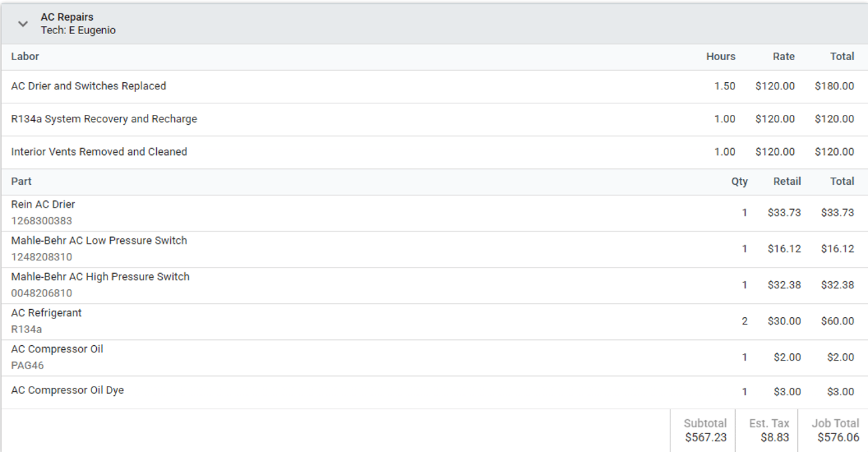Open Mahle-Behr AC High Pressure Switch part
This screenshot has width=868, height=452.
point(434,285)
